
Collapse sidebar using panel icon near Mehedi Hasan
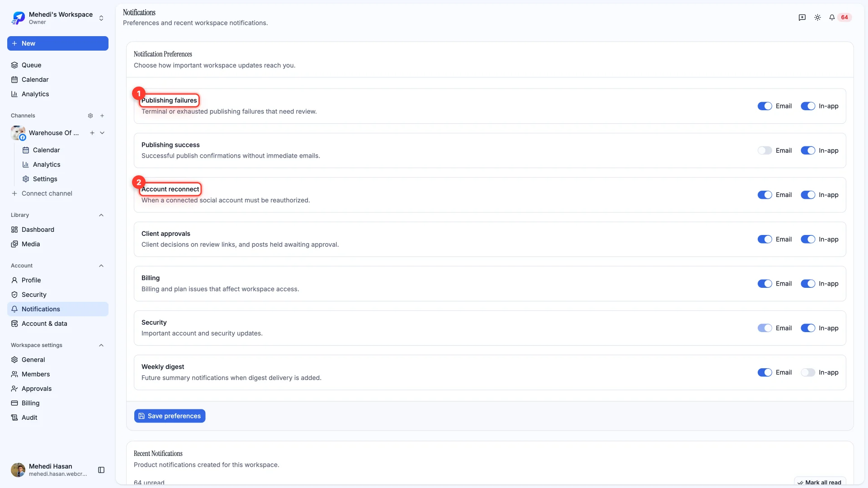101,470
